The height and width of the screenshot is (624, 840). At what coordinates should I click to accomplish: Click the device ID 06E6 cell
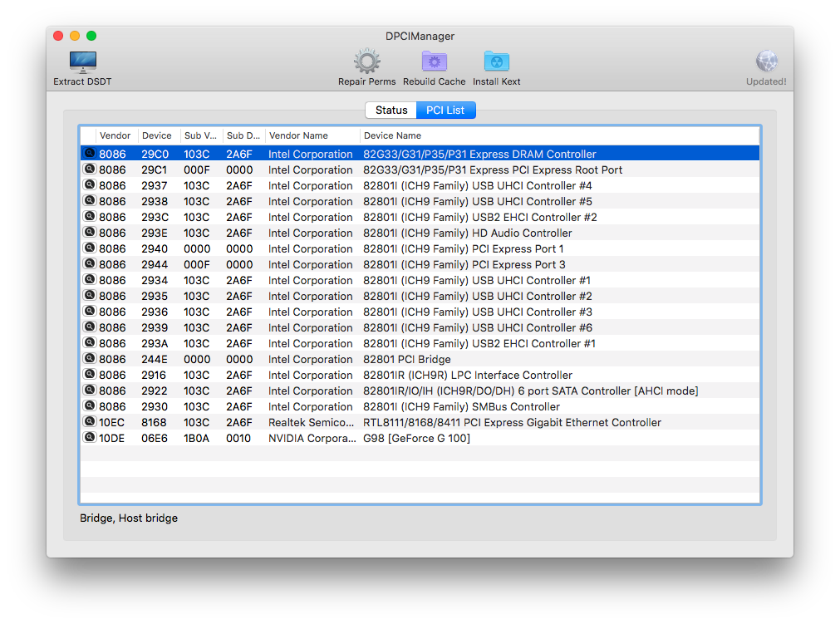(x=155, y=438)
